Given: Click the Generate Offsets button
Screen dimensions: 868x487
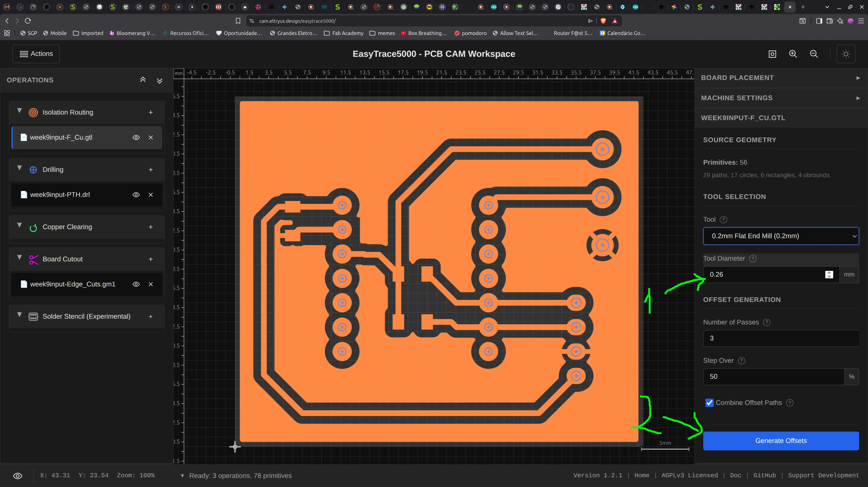Looking at the screenshot, I should click(x=781, y=441).
